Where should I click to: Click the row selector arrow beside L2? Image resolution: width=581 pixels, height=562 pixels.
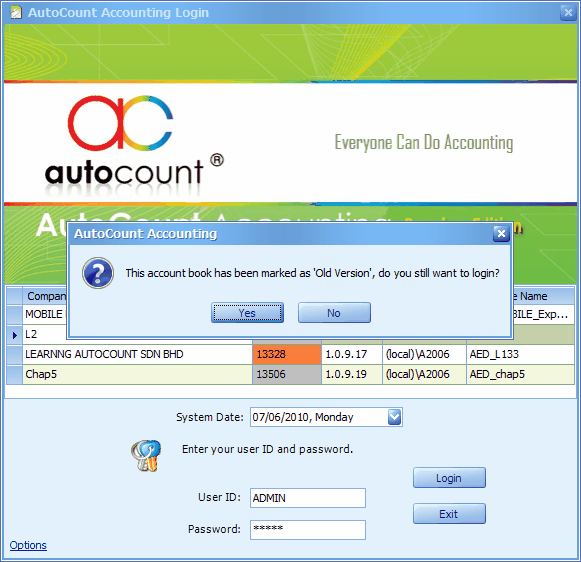click(x=14, y=335)
